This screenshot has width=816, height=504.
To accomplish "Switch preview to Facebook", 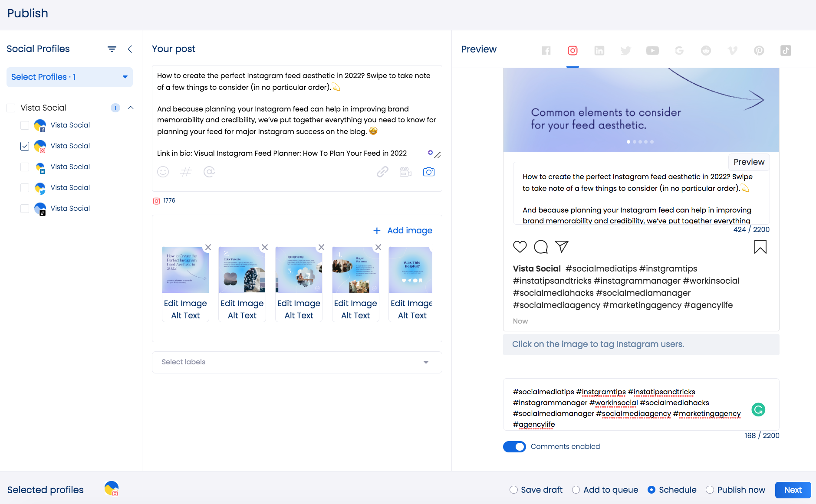I will (546, 50).
